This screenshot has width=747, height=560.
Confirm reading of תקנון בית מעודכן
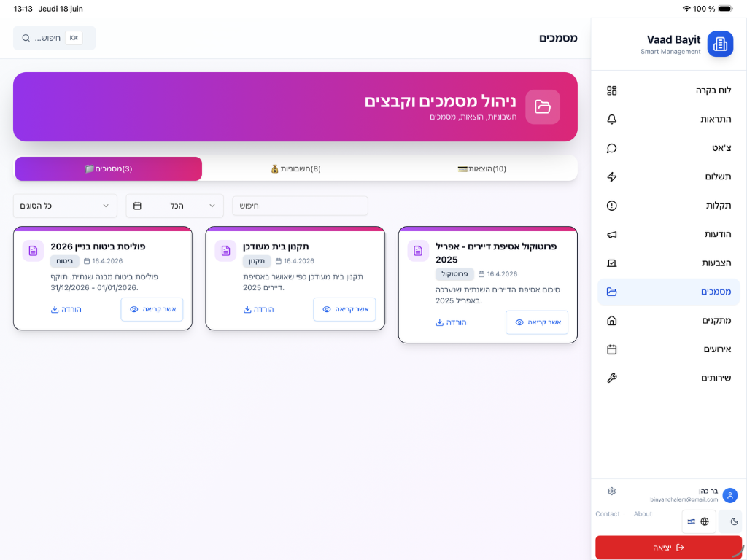pyautogui.click(x=344, y=309)
